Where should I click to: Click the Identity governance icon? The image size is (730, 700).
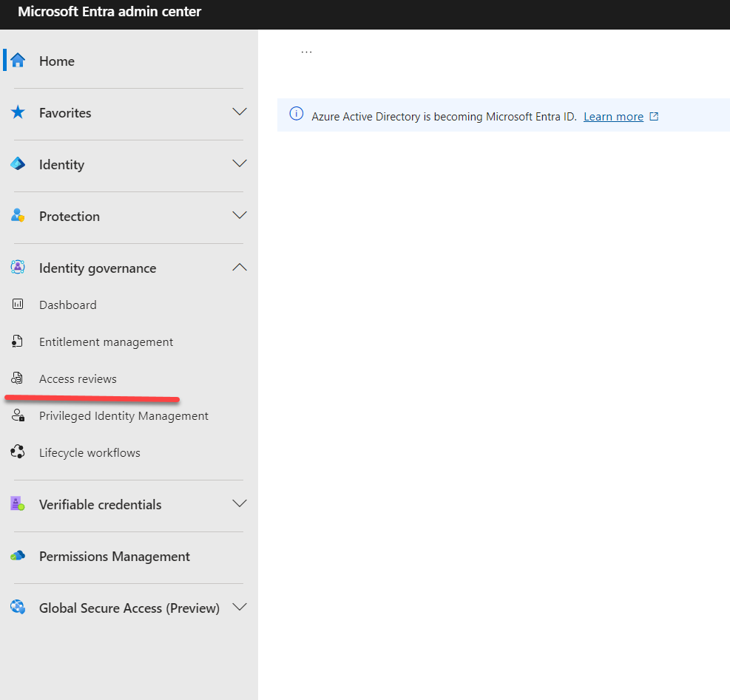[x=16, y=267]
